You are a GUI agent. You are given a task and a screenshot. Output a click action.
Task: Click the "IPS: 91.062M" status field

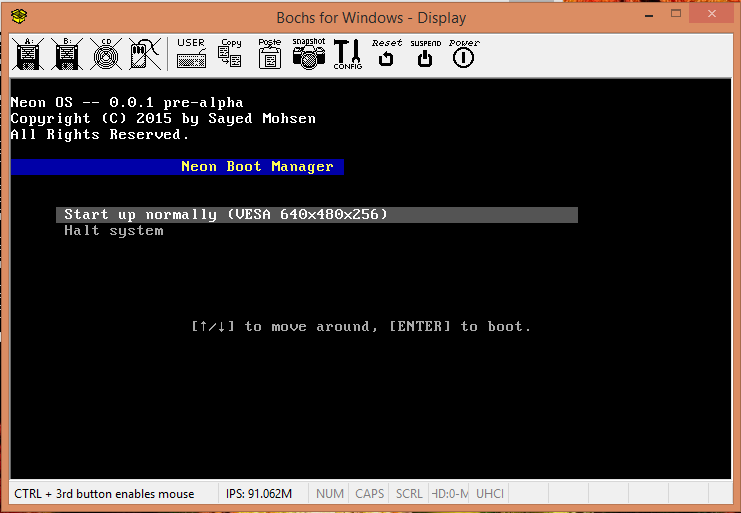(258, 494)
